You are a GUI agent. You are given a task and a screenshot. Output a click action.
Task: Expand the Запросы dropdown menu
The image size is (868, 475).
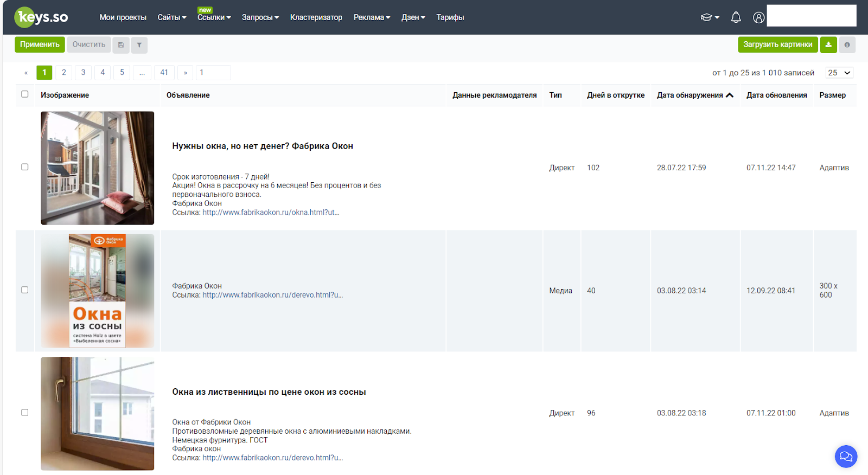[x=260, y=17]
